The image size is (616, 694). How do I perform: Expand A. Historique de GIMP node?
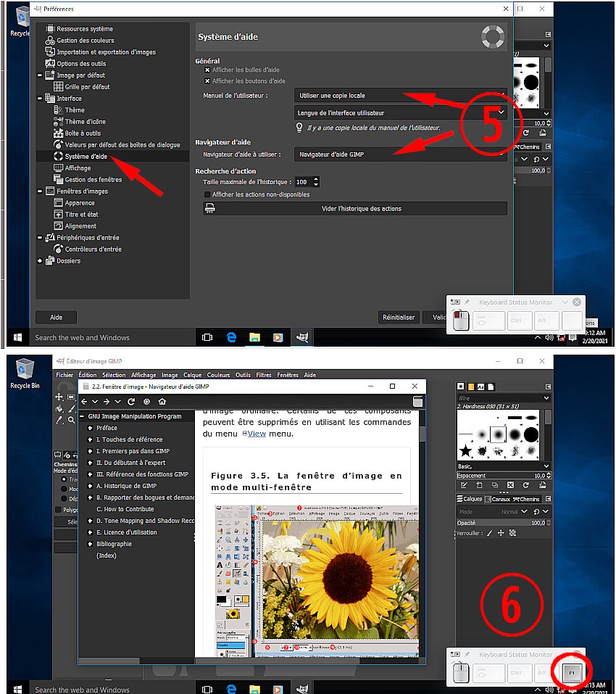point(90,486)
